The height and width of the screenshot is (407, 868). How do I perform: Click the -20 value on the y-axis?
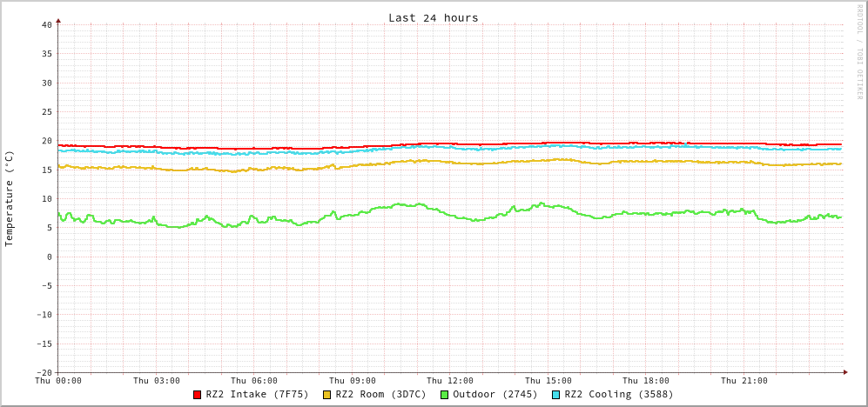44,372
